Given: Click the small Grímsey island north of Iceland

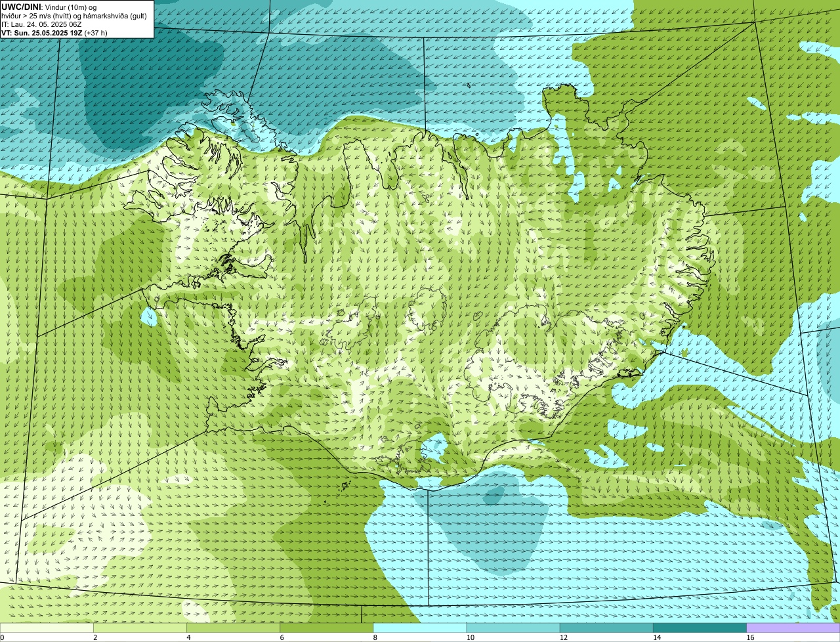Looking at the screenshot, I should coord(470,85).
